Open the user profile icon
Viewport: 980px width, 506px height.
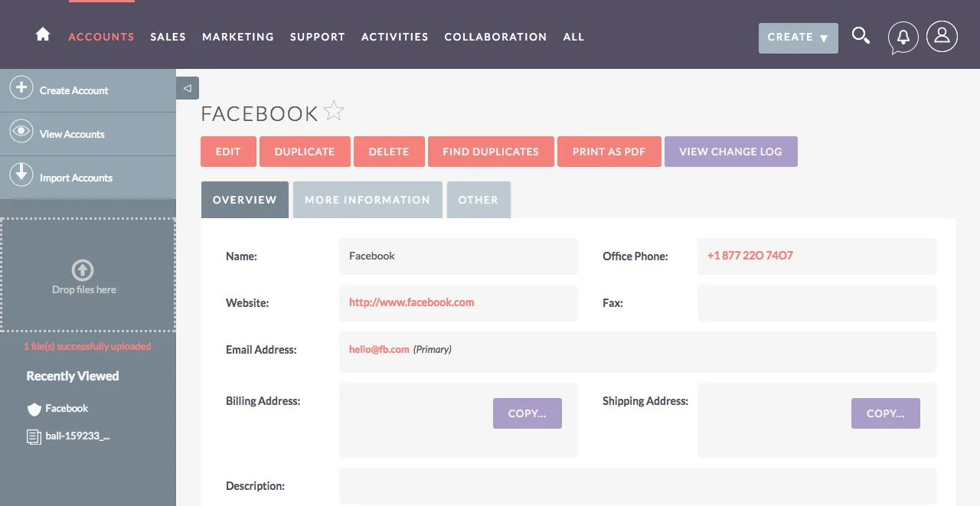[x=942, y=36]
